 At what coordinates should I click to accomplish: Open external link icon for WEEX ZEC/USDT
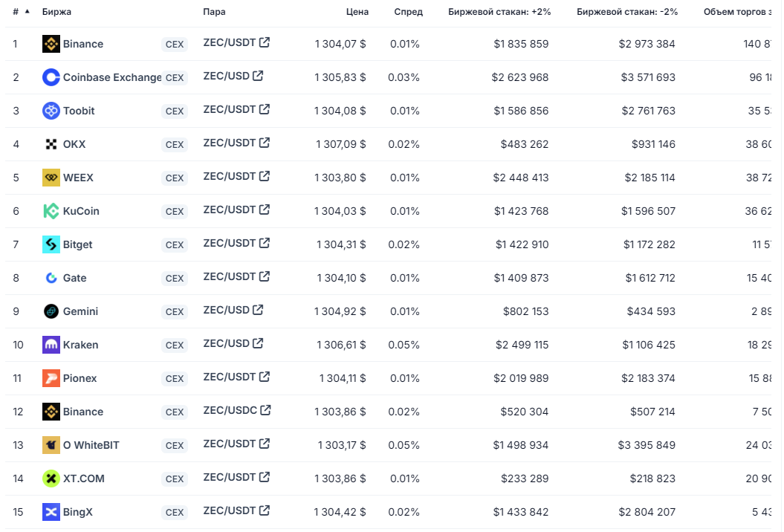coord(265,176)
